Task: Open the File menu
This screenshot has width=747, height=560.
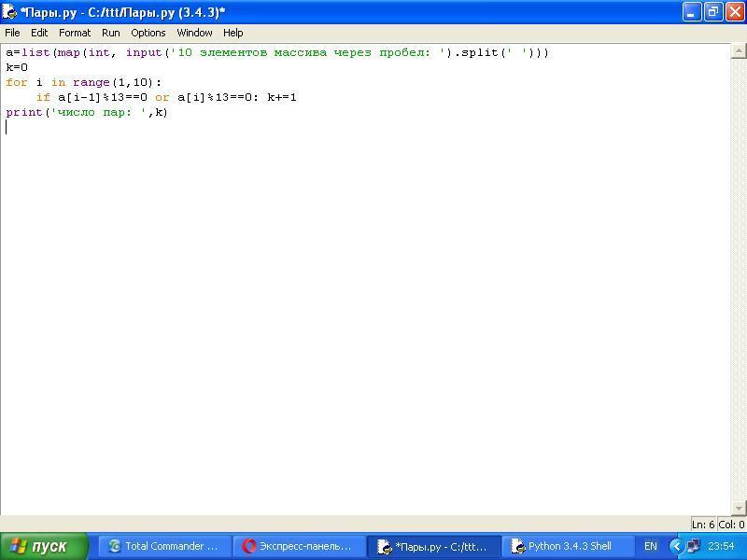Action: click(x=12, y=33)
